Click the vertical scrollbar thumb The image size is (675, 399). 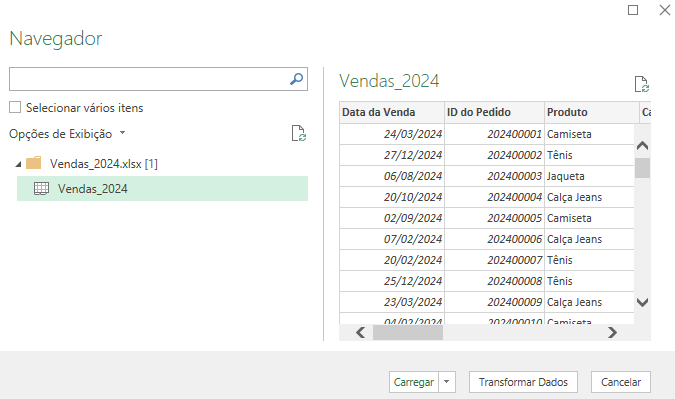(642, 168)
